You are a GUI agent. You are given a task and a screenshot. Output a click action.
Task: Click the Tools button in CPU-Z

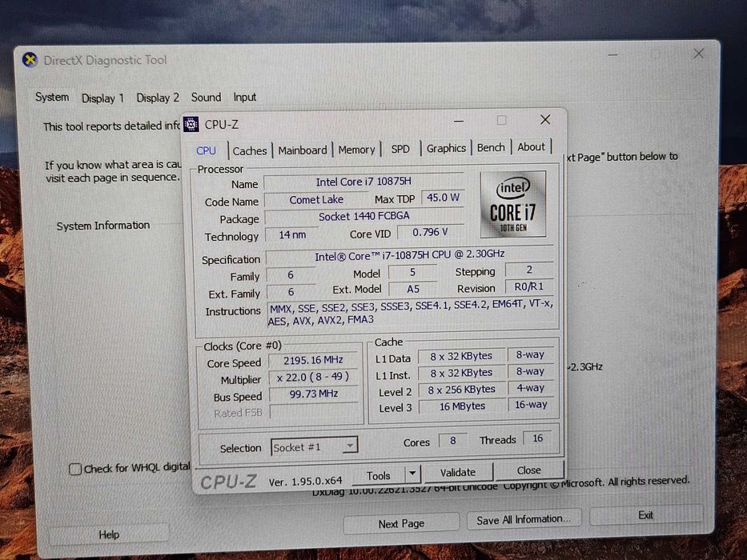[378, 475]
